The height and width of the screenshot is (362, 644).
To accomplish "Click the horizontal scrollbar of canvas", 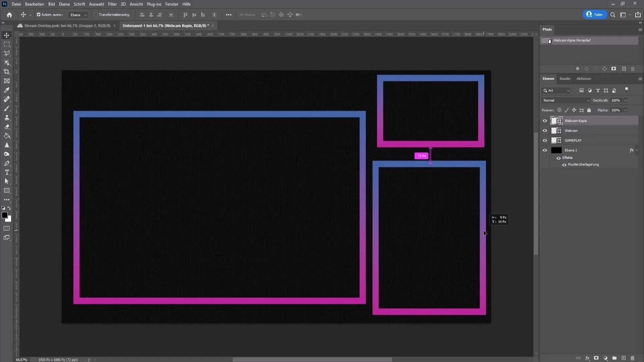I will [312, 360].
